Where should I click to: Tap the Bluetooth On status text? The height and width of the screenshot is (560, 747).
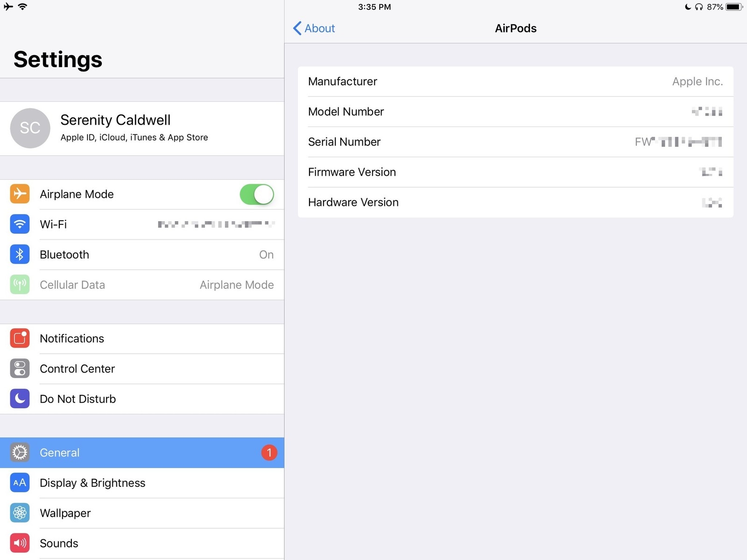(x=266, y=254)
